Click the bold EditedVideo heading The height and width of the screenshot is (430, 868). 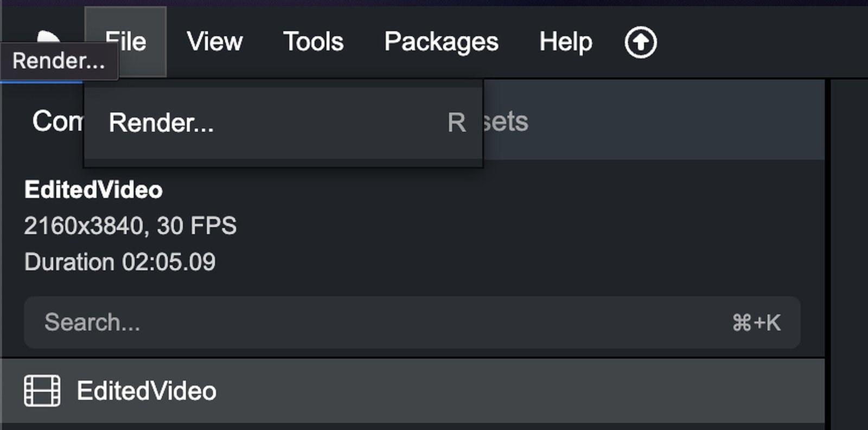93,190
